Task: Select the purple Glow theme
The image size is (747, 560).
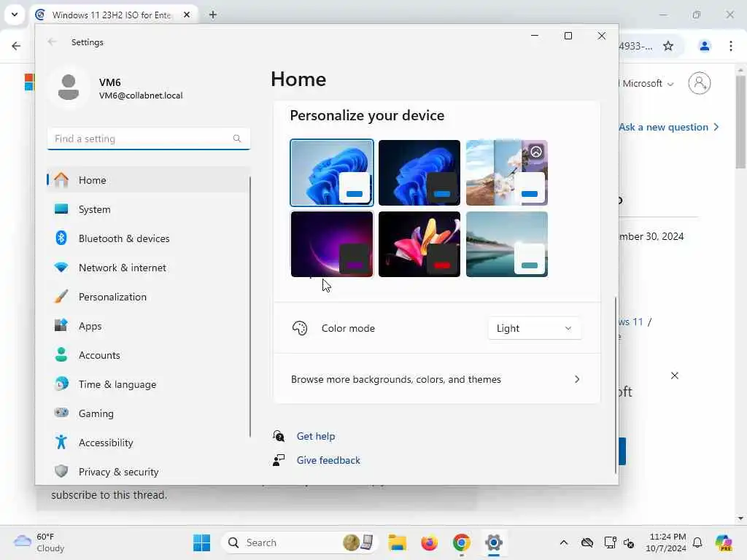Action: (x=332, y=244)
